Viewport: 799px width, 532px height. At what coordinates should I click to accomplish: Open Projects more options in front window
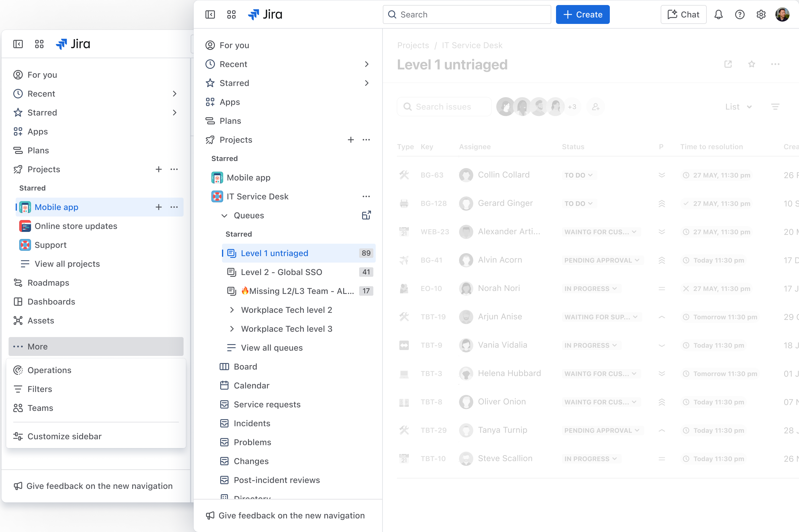tap(366, 140)
